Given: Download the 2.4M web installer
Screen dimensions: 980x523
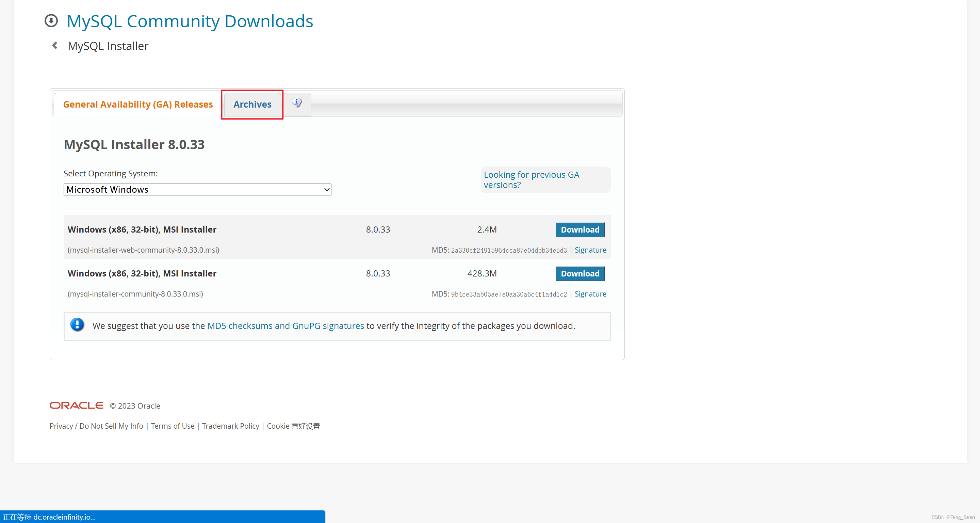Looking at the screenshot, I should (580, 229).
